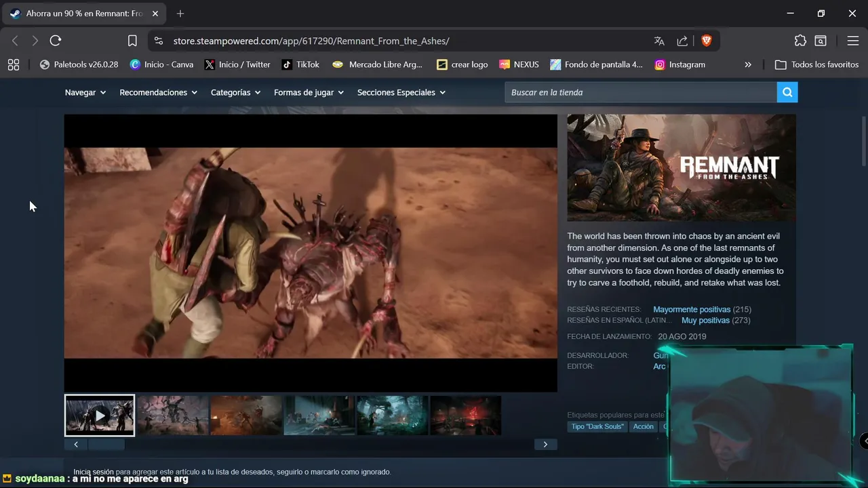Open NEXUS bookmark
868x488 pixels.
point(519,64)
